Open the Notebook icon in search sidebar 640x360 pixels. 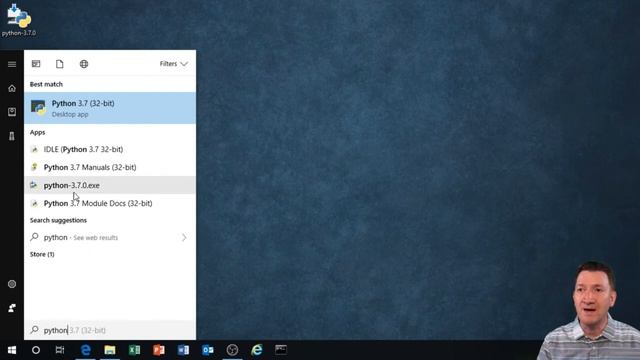click(12, 112)
